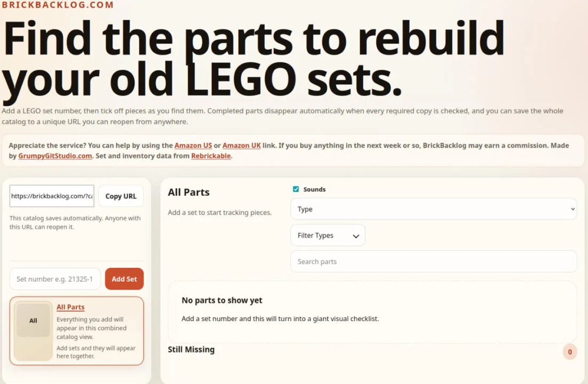The width and height of the screenshot is (588, 384).
Task: Click the Still Missing count badge
Action: point(570,352)
